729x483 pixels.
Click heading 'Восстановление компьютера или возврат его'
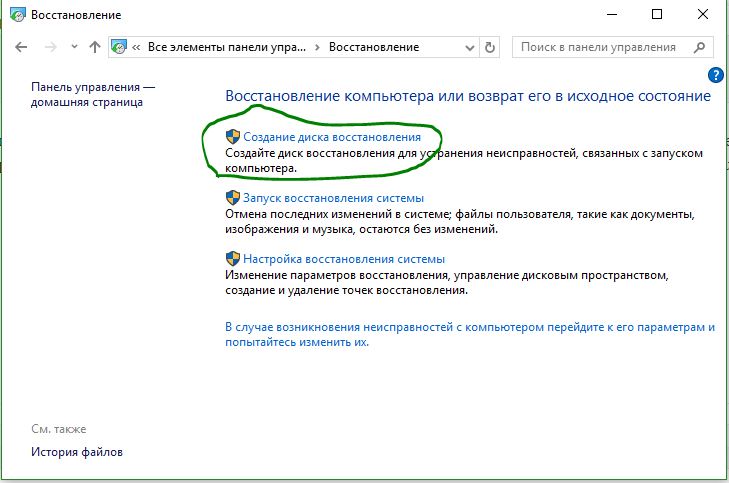468,96
